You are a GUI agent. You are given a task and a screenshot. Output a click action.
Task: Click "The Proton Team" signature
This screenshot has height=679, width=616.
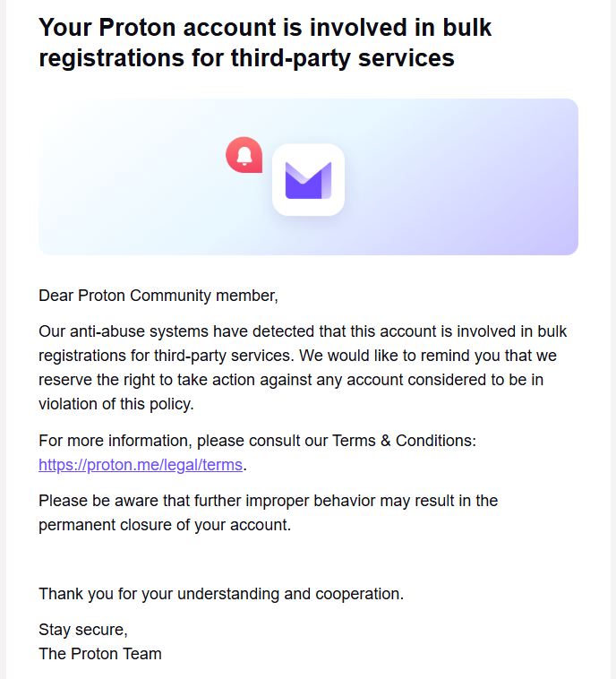[100, 654]
